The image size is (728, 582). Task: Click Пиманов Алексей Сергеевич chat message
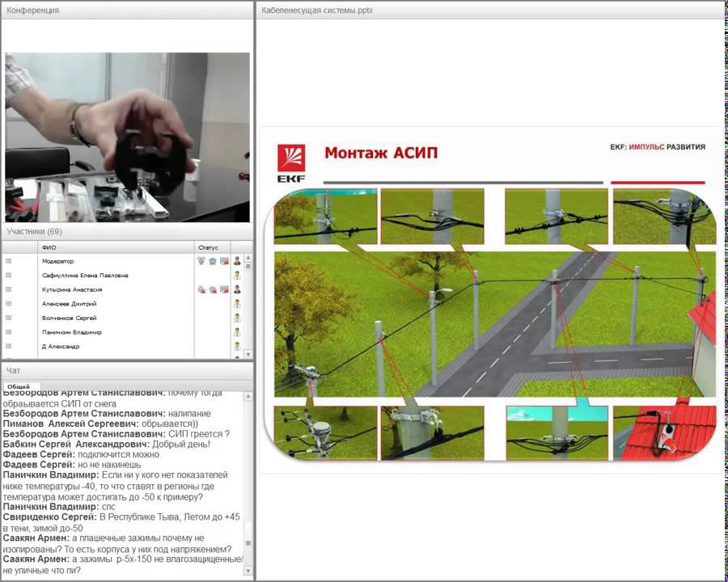(x=101, y=424)
